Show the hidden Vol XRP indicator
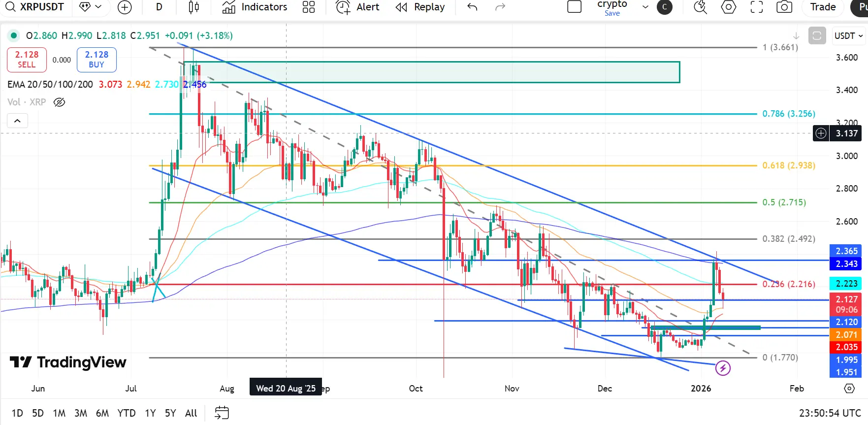The image size is (868, 425). coord(59,102)
